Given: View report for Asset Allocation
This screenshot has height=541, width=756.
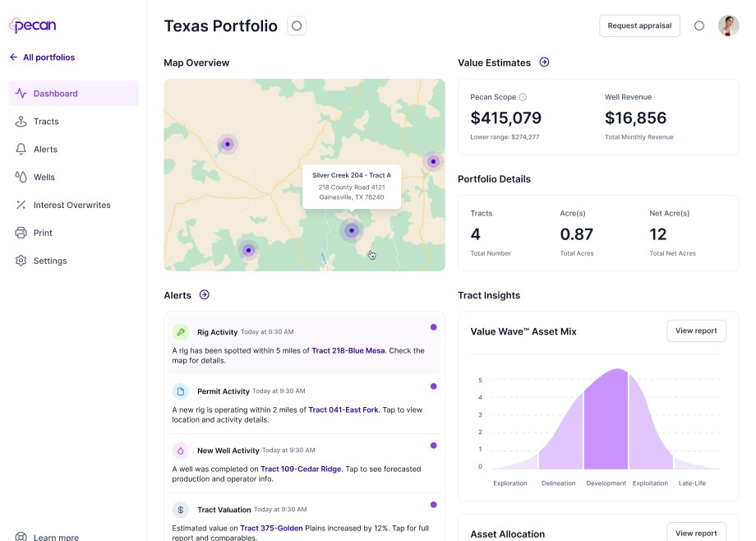Looking at the screenshot, I should pyautogui.click(x=696, y=532).
